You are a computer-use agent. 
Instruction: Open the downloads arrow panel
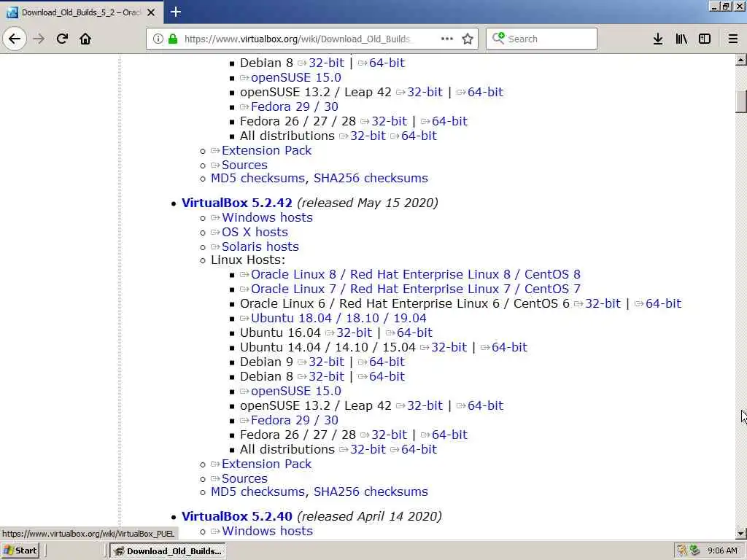[658, 39]
